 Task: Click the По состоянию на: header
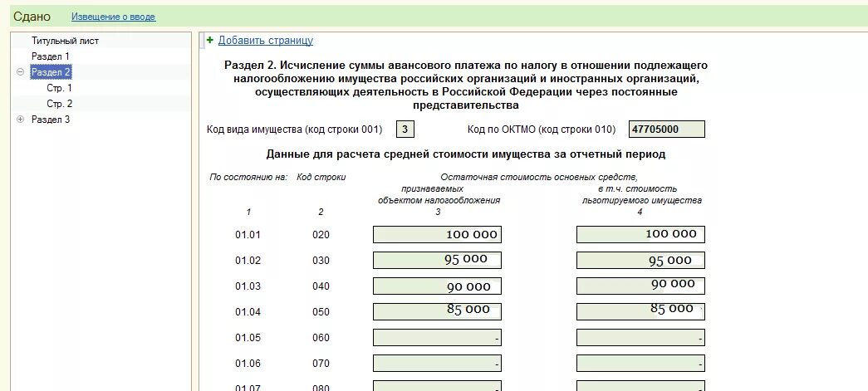click(x=248, y=178)
